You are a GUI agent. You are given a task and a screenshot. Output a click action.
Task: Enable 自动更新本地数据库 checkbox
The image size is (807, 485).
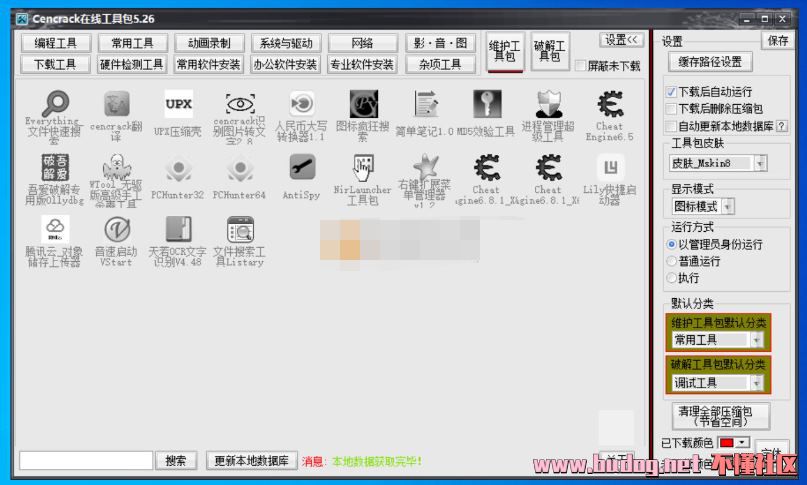pos(671,126)
